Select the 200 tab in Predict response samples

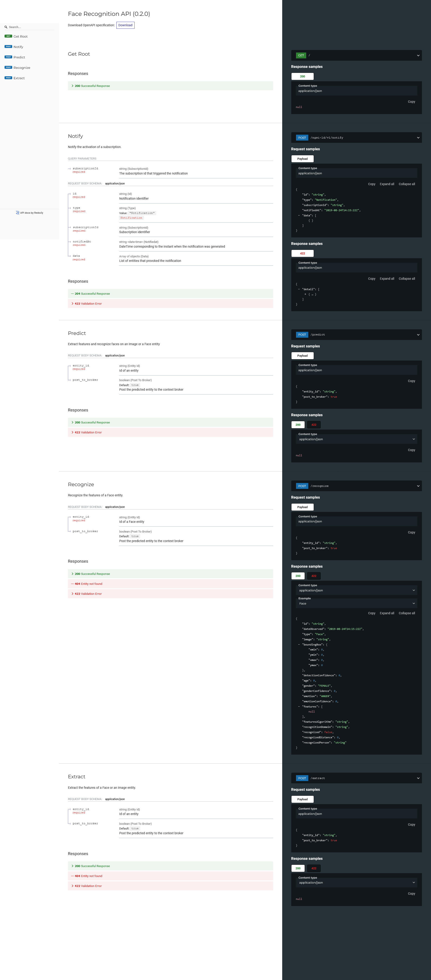298,425
